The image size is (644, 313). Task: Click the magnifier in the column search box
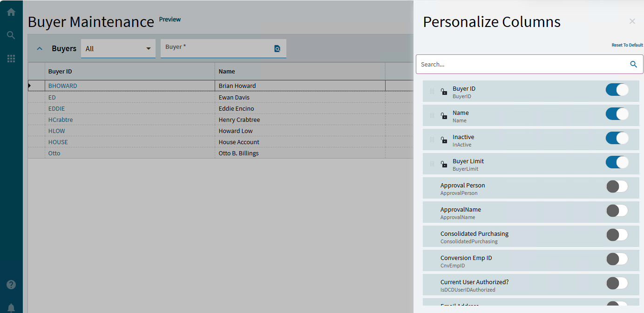[633, 64]
